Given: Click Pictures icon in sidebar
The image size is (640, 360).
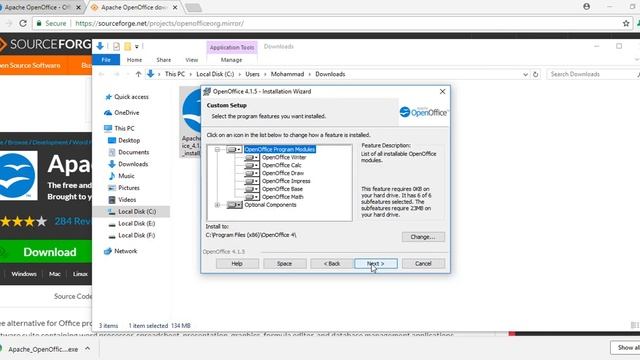Looking at the screenshot, I should point(112,188).
